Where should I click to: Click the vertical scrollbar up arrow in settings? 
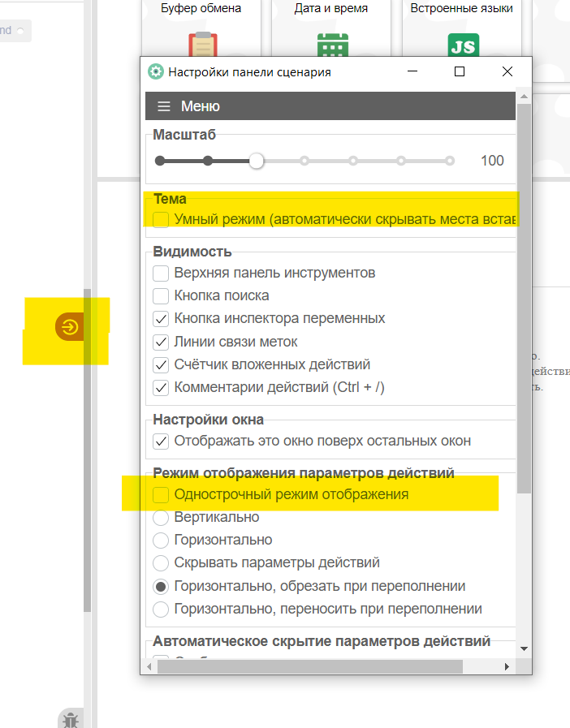tap(524, 97)
